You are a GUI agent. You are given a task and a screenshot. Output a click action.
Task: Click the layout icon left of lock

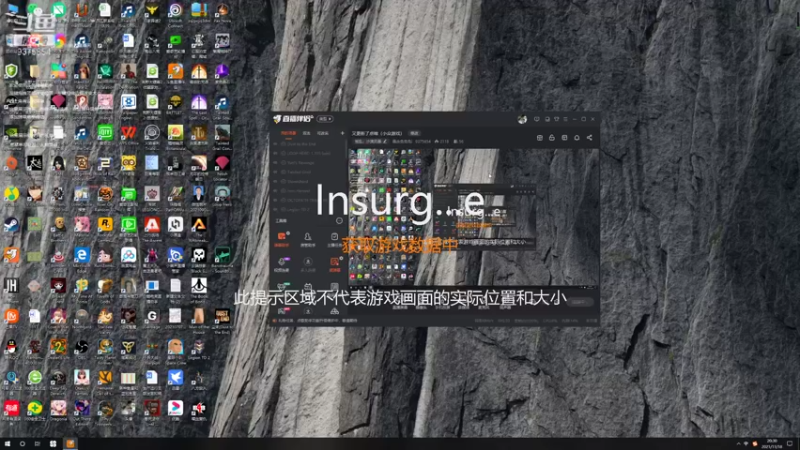pyautogui.click(x=539, y=138)
